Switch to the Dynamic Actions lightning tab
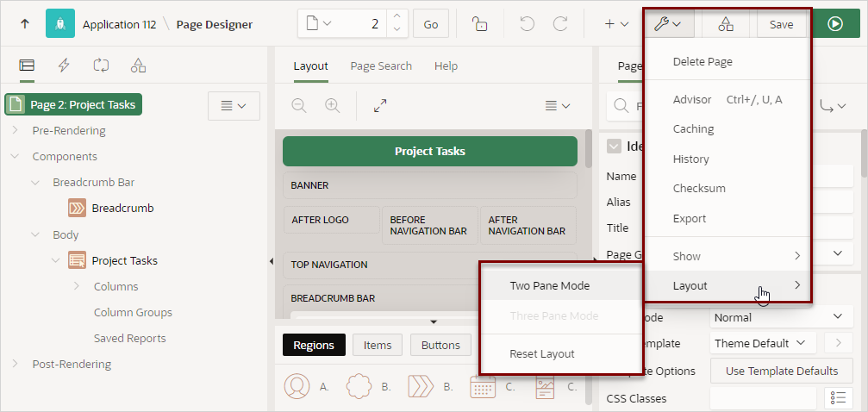Image resolution: width=868 pixels, height=412 pixels. coord(64,66)
